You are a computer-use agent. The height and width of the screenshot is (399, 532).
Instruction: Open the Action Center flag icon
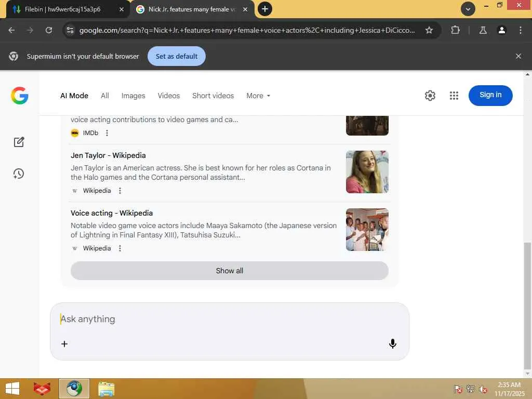coord(458,389)
